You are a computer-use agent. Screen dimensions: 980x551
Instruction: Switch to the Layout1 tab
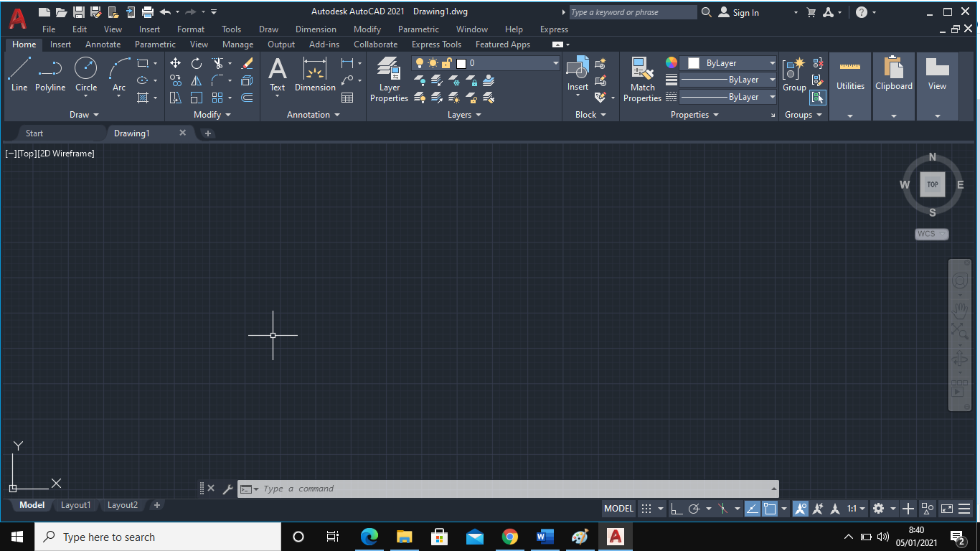coord(75,505)
